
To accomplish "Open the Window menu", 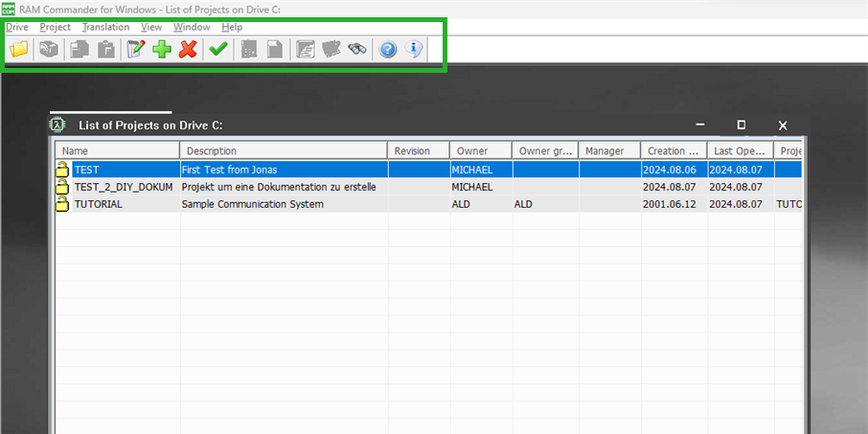I will tap(192, 27).
